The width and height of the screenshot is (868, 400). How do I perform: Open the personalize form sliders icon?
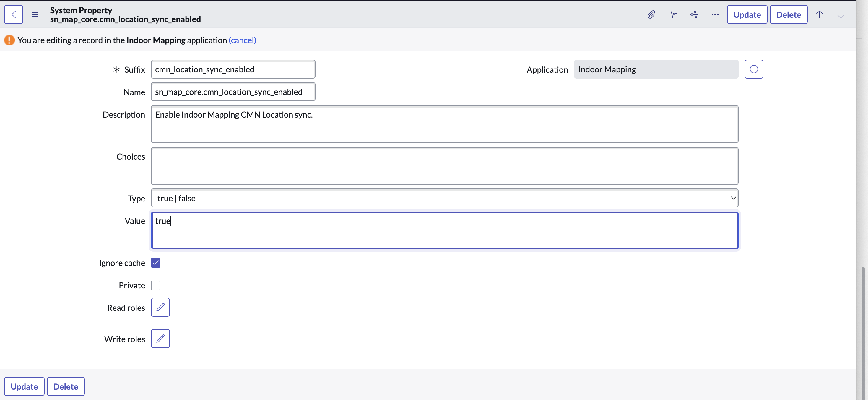[x=694, y=14]
